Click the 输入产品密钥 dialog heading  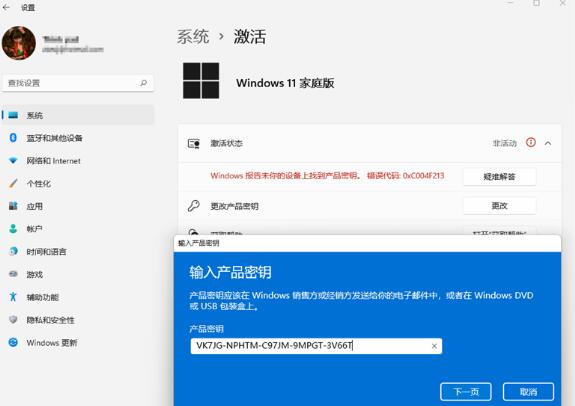point(230,273)
